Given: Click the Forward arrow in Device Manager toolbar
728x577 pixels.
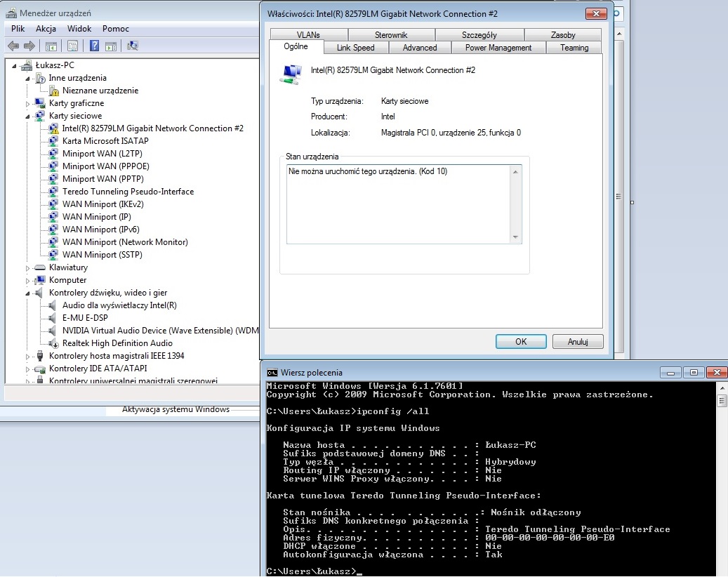Looking at the screenshot, I should pyautogui.click(x=29, y=46).
